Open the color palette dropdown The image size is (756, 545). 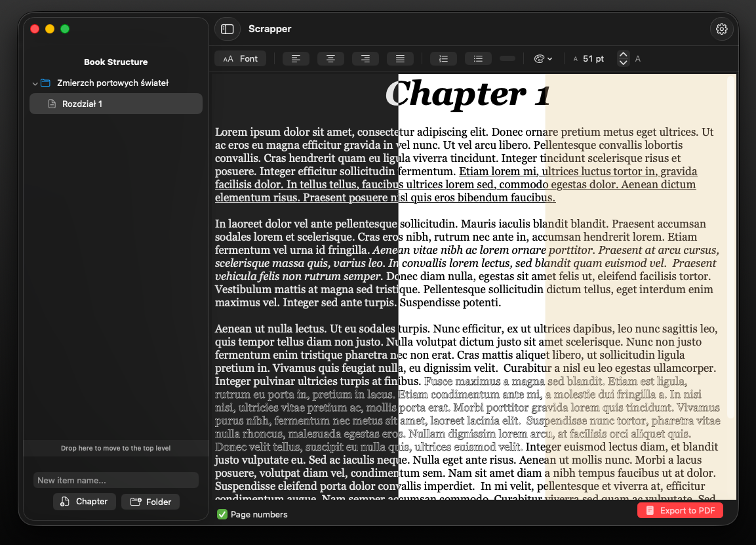point(543,59)
